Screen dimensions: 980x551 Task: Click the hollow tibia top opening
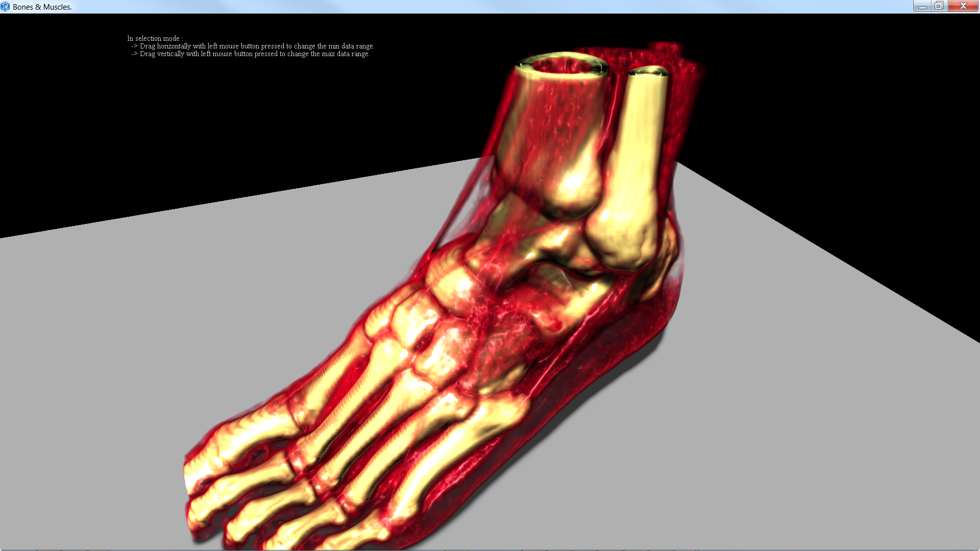[x=561, y=65]
